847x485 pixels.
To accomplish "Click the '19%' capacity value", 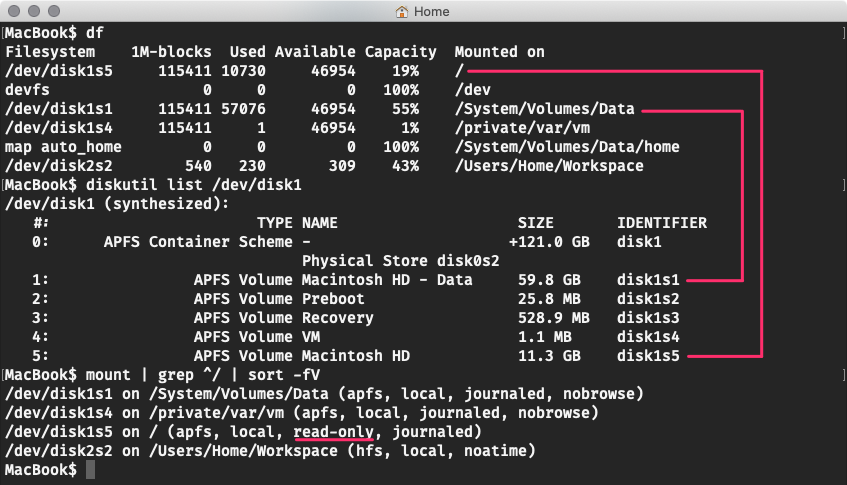I will 405,71.
